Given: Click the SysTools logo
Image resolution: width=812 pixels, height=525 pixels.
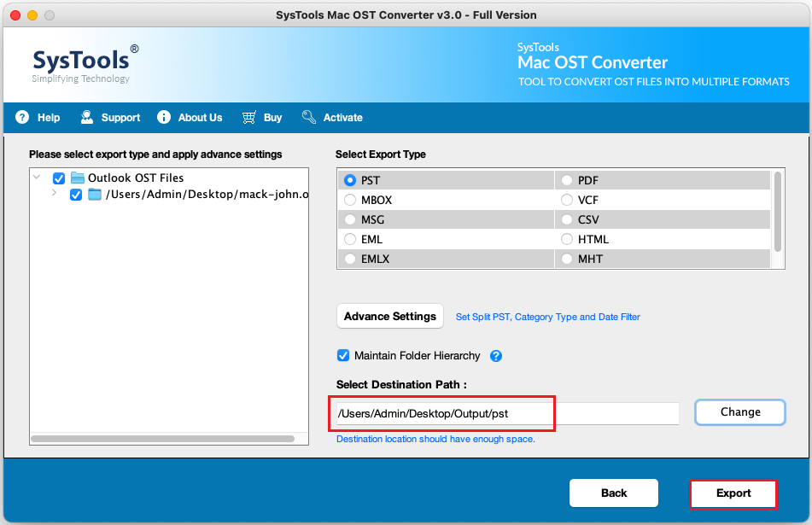Looking at the screenshot, I should (x=85, y=64).
